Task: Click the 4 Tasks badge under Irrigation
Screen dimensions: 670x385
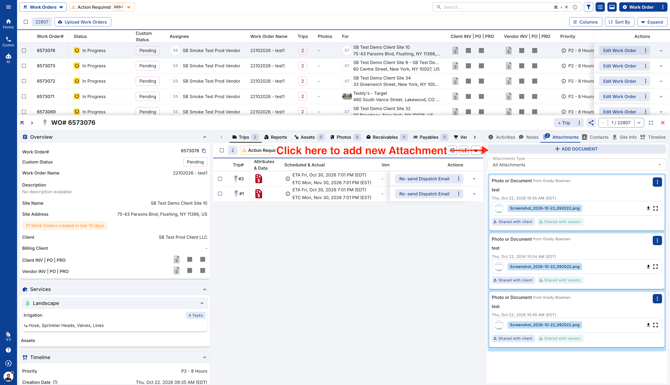Action: (x=196, y=315)
